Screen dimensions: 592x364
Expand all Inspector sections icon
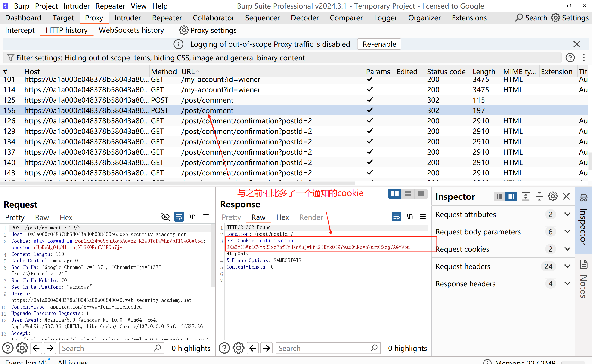pyautogui.click(x=526, y=196)
